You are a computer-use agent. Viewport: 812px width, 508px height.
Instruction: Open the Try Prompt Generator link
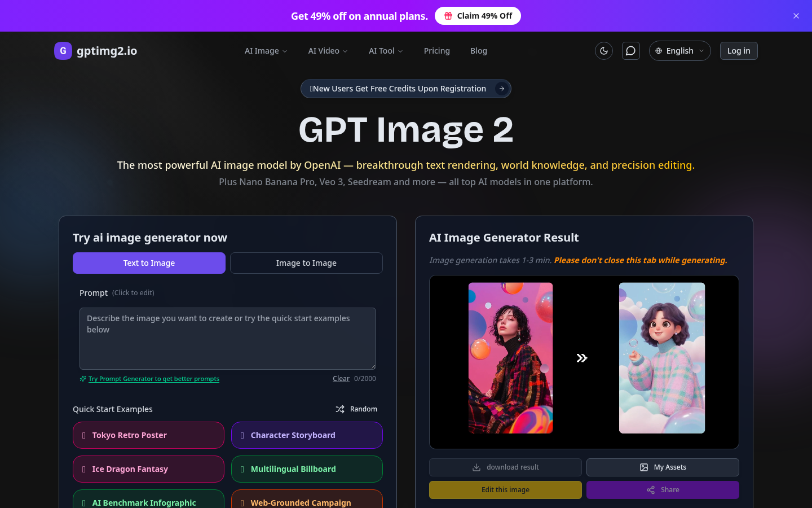click(x=153, y=379)
